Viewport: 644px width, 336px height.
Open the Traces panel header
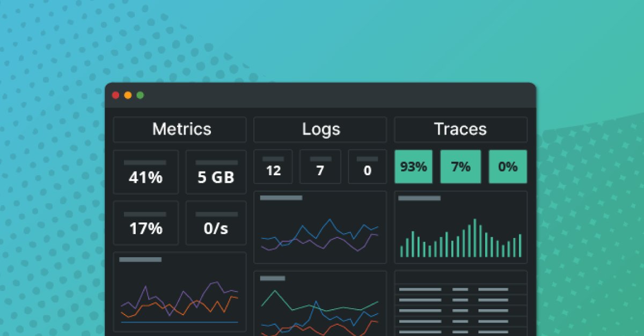click(461, 129)
